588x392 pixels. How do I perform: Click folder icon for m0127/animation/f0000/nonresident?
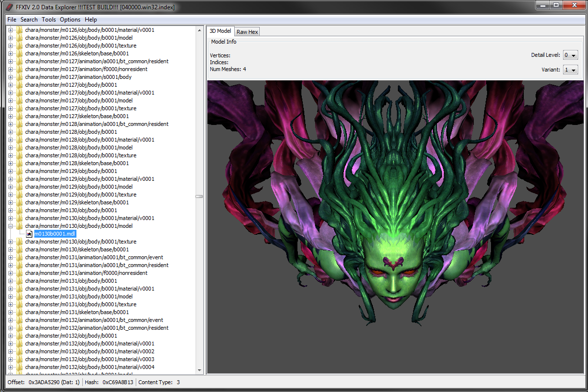click(x=20, y=69)
